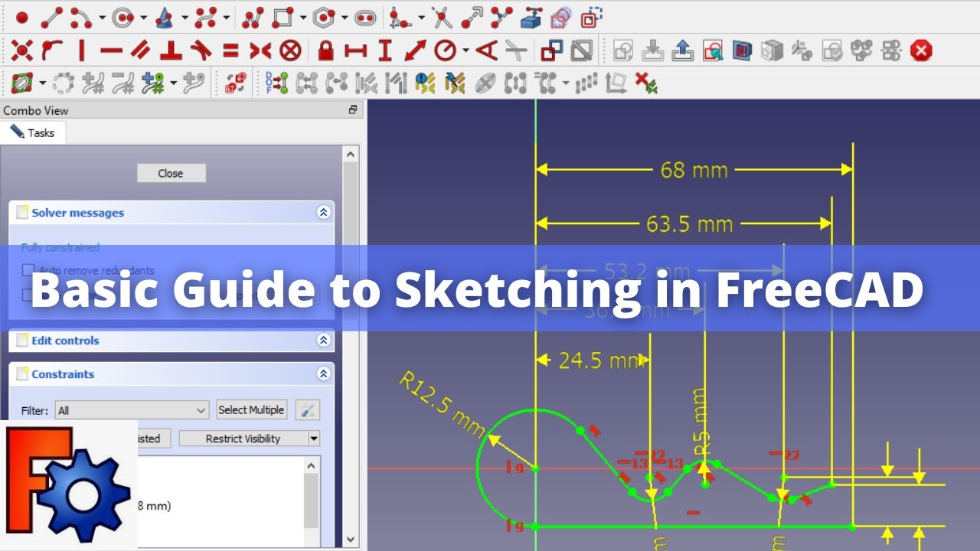980x551 pixels.
Task: Select the Trim Edge tool
Action: (441, 16)
